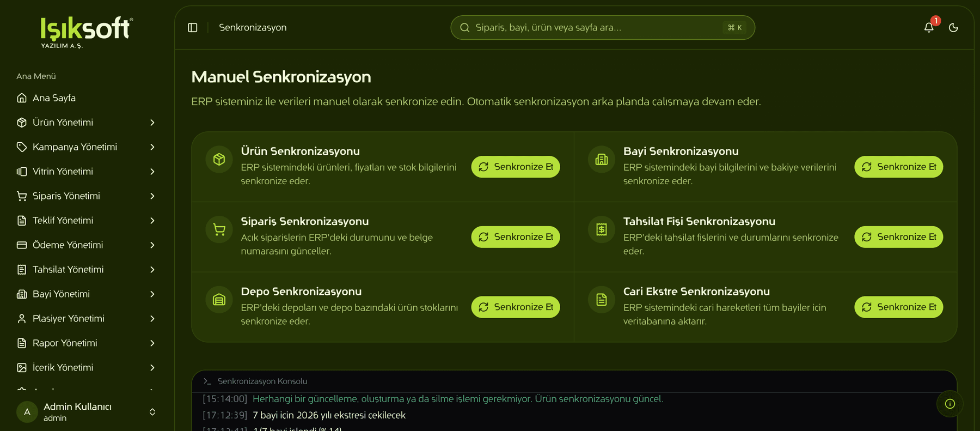
Task: Run Depo Senkronize Et button
Action: (x=516, y=307)
